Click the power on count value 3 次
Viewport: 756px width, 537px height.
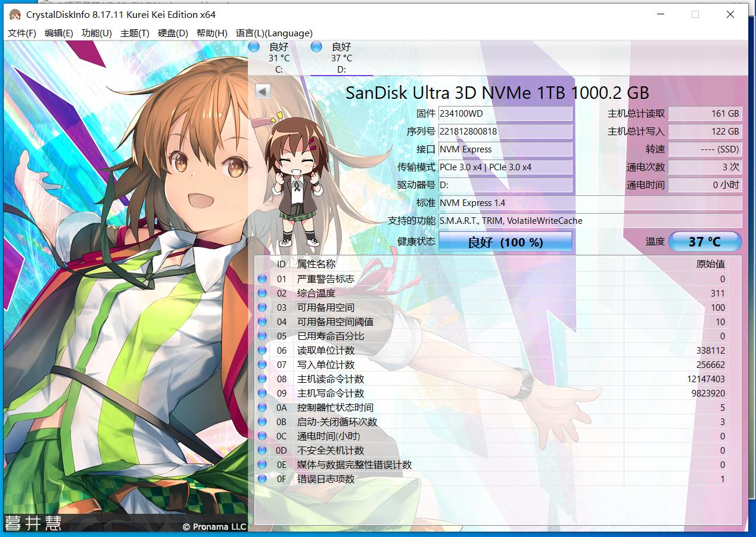[705, 167]
